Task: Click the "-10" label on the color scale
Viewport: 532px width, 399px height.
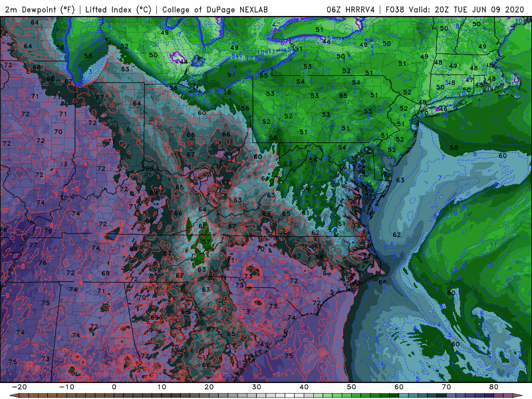Action: tap(66, 387)
